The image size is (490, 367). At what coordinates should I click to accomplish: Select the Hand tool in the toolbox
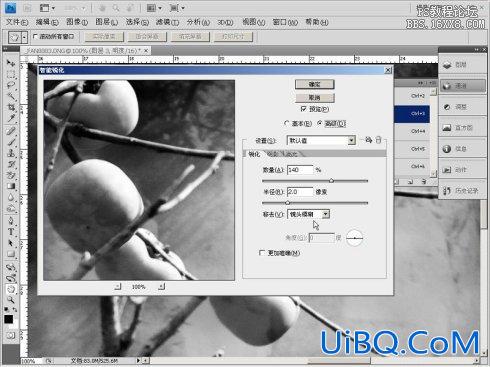11,289
